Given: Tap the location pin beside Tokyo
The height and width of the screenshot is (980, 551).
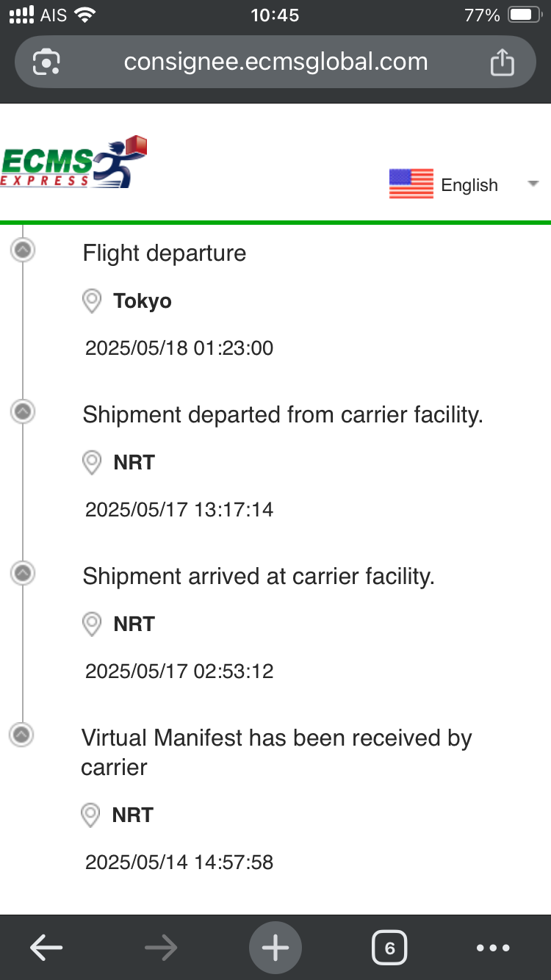Looking at the screenshot, I should pos(91,301).
